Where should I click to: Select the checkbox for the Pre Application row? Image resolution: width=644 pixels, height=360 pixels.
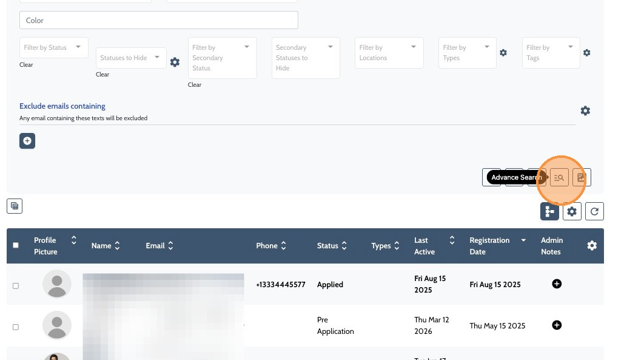pyautogui.click(x=16, y=327)
